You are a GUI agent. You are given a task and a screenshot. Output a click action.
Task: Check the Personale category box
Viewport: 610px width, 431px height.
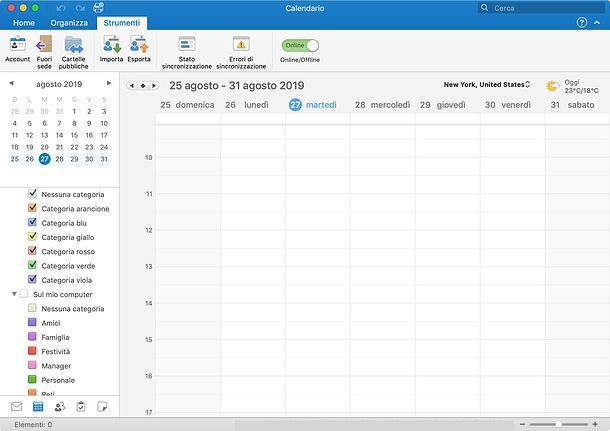tap(32, 379)
